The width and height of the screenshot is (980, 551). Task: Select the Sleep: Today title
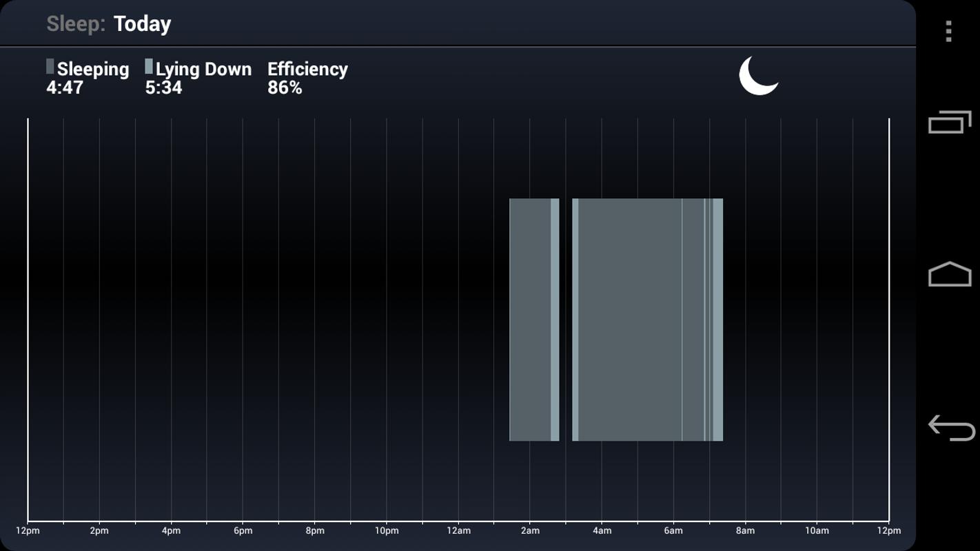(109, 24)
